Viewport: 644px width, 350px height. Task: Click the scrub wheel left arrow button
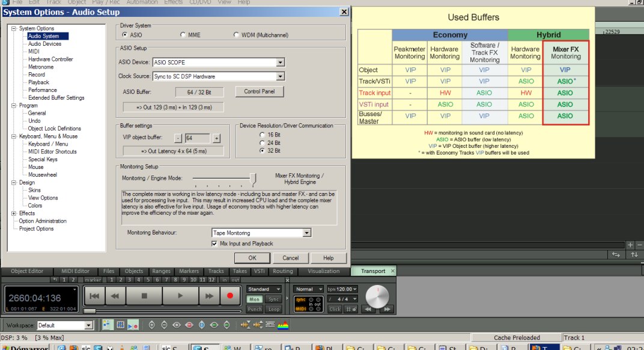click(x=368, y=309)
